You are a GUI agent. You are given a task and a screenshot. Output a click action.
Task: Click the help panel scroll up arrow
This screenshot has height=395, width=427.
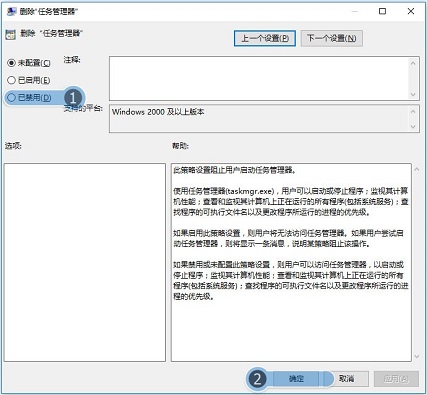tap(417, 170)
